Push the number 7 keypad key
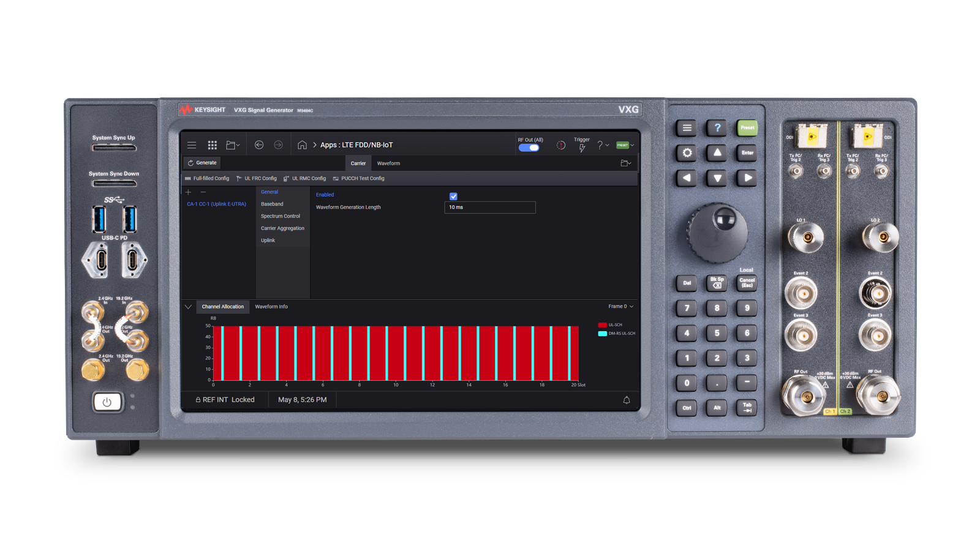This screenshot has height=551, width=980. tap(687, 308)
